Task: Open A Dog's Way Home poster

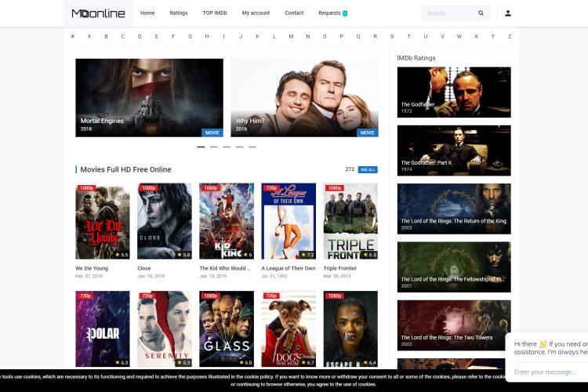Action: click(x=289, y=329)
